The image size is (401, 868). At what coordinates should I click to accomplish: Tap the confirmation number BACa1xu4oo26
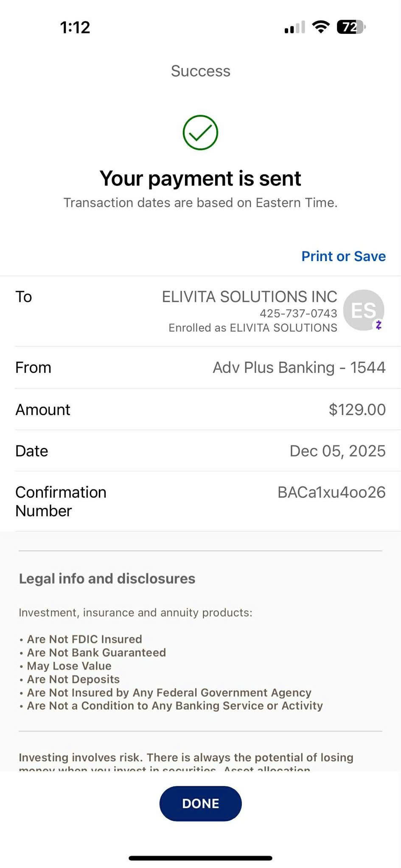331,492
